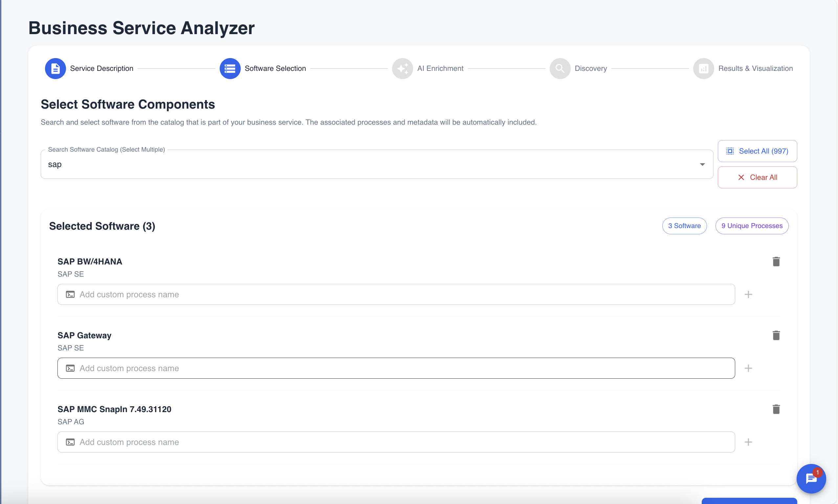Click the Service Description step icon

[55, 68]
